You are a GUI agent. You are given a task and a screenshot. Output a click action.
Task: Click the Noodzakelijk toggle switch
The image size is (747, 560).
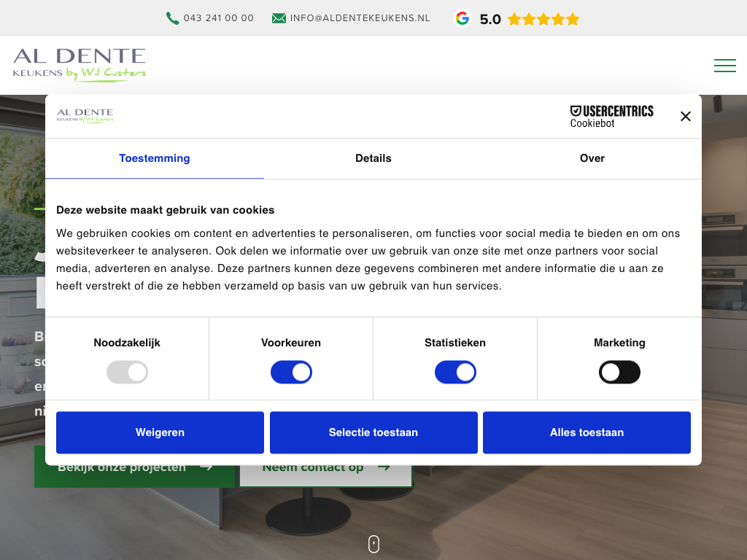point(127,373)
